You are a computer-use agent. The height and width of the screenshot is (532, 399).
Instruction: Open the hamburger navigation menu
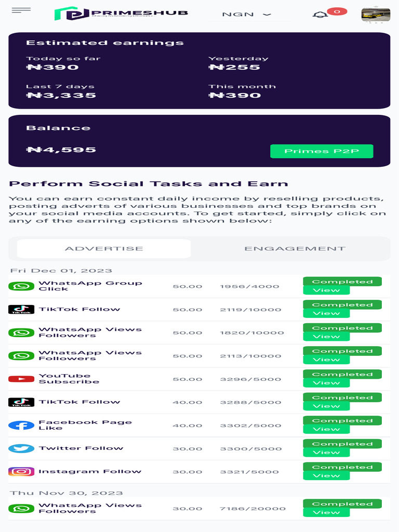(x=21, y=10)
